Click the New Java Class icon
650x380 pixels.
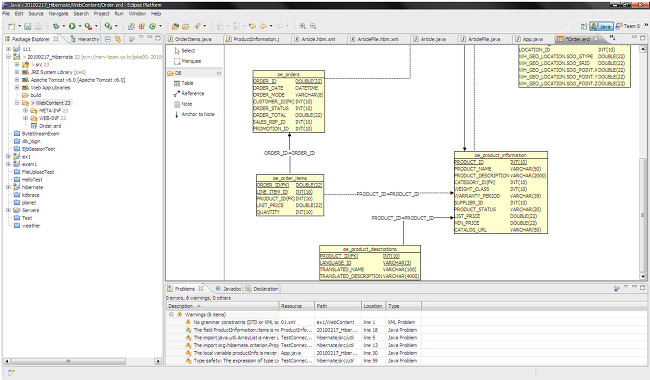click(x=152, y=26)
